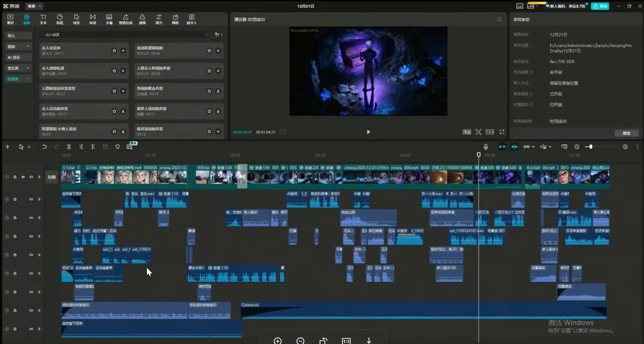The image size is (644, 344).
Task: Click the playhead marker on the ruler
Action: [x=479, y=155]
